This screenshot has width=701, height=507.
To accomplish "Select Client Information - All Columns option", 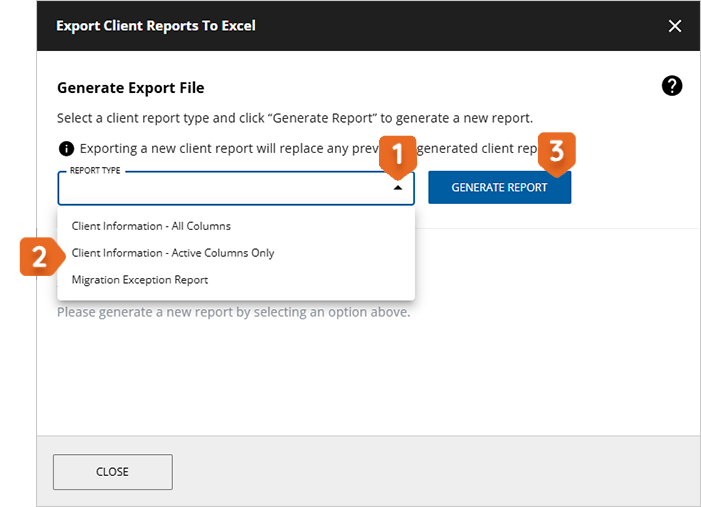I will 151,226.
